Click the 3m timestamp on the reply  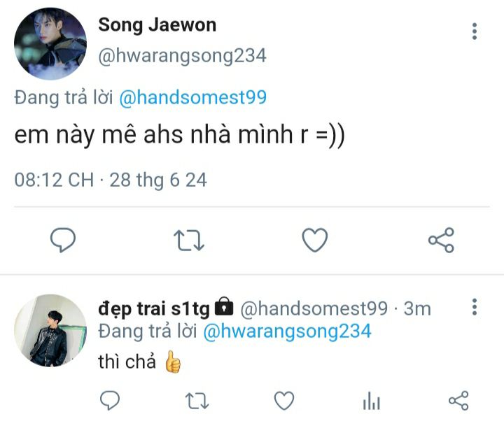(x=418, y=308)
